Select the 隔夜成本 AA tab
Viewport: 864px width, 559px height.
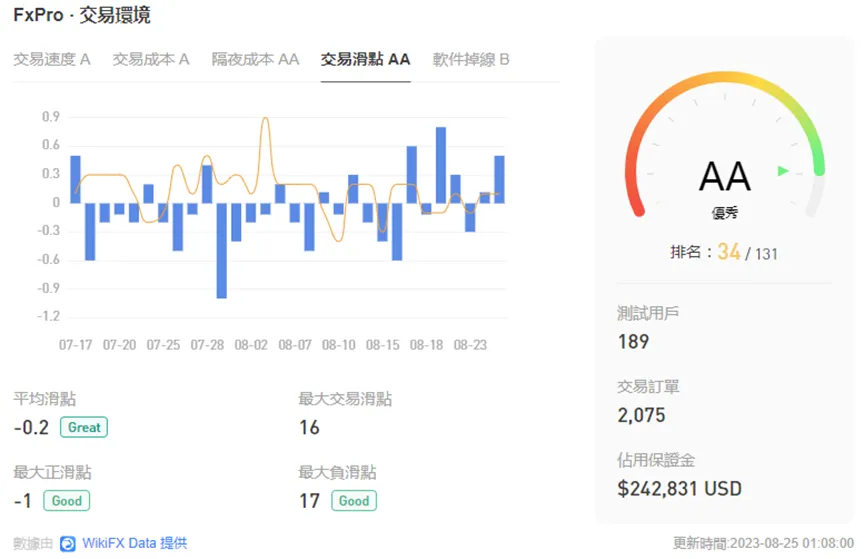tap(256, 59)
